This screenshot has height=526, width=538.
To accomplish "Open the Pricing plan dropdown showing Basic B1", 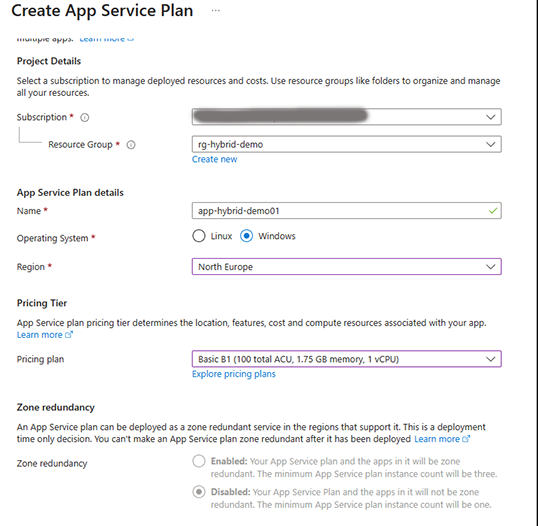I will click(x=347, y=359).
